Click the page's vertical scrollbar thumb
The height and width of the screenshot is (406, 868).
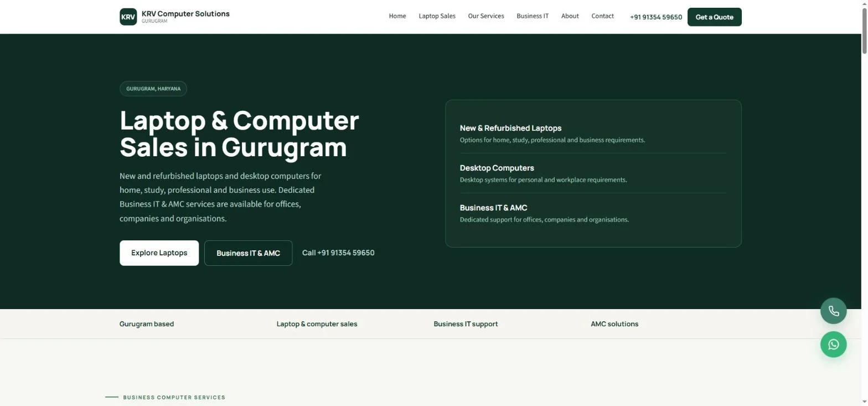tap(864, 32)
